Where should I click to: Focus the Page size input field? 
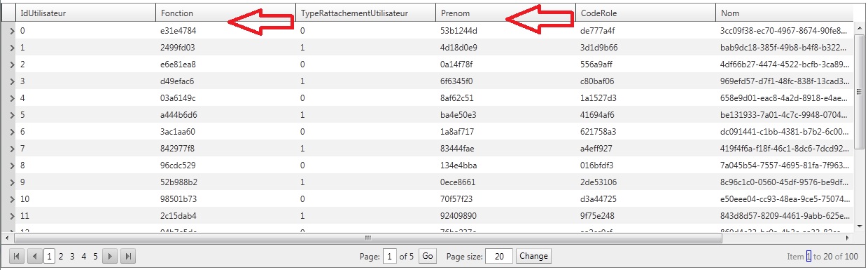pos(499,257)
